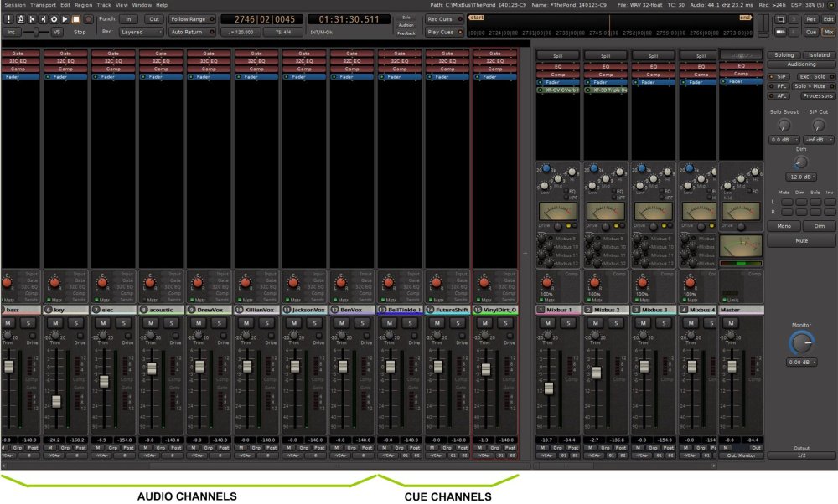Open the Dim level dropdown showing -12.0 dB

click(800, 177)
